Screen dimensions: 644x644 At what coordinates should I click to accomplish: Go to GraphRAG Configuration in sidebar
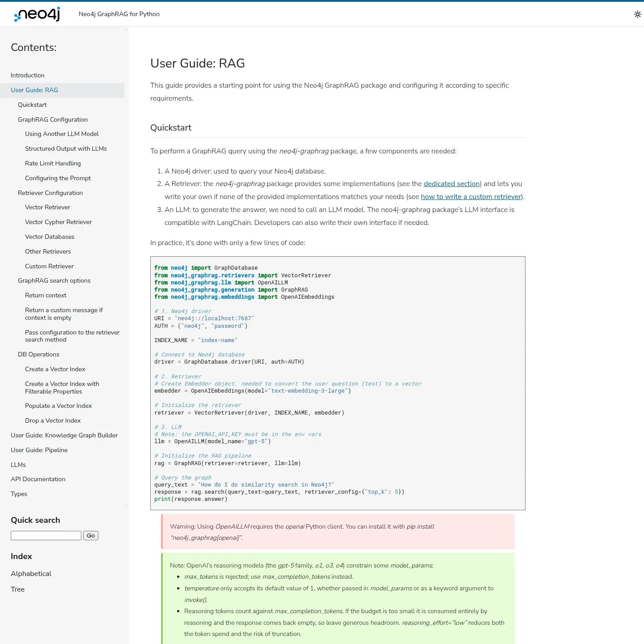pos(53,119)
